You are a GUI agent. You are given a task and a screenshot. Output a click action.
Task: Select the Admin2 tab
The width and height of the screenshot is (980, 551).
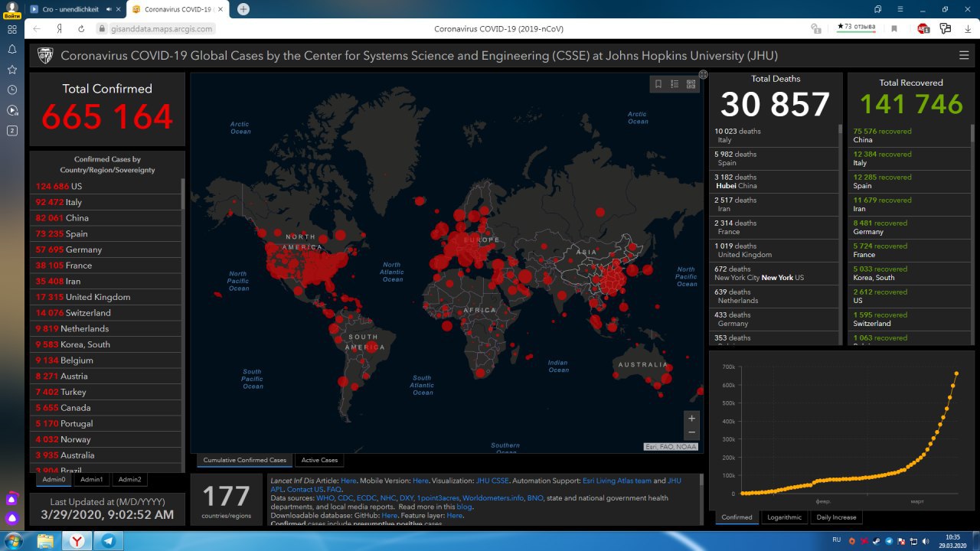[129, 479]
